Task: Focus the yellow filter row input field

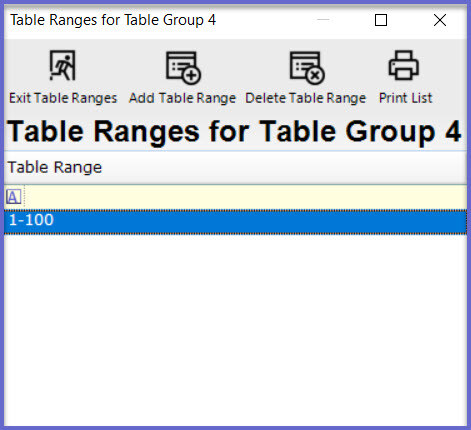Action: pyautogui.click(x=245, y=197)
